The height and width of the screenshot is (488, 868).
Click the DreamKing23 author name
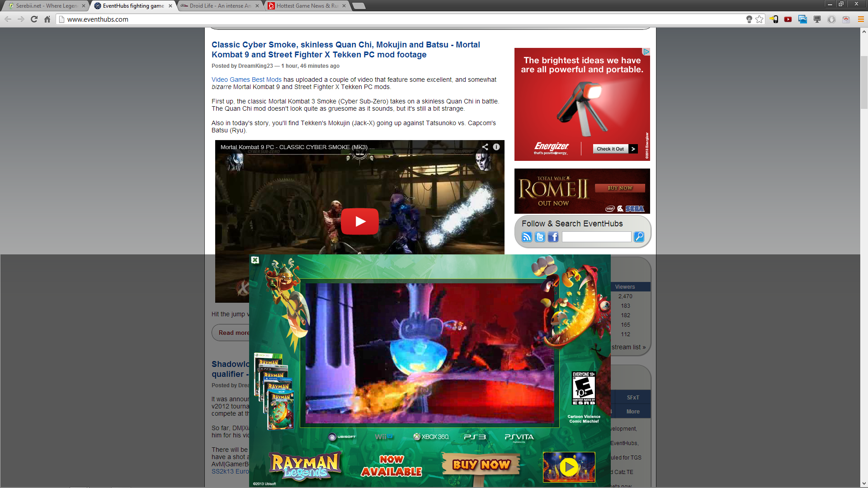pyautogui.click(x=255, y=66)
